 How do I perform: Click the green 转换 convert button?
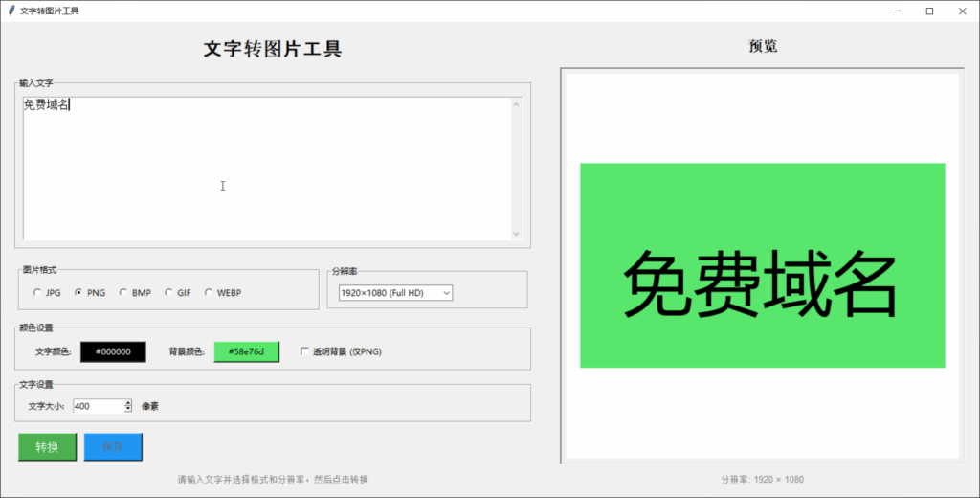tap(47, 447)
